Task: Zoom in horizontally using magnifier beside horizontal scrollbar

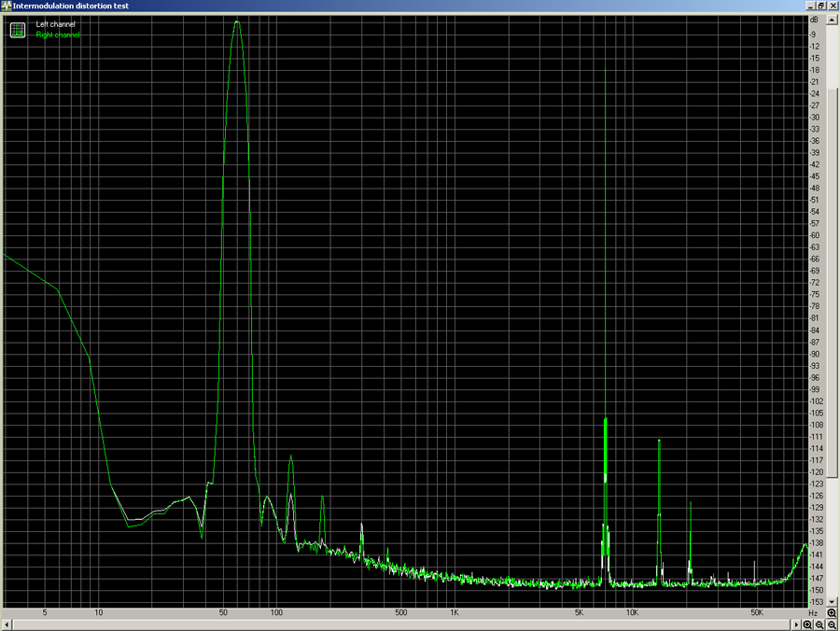Action: 807,624
